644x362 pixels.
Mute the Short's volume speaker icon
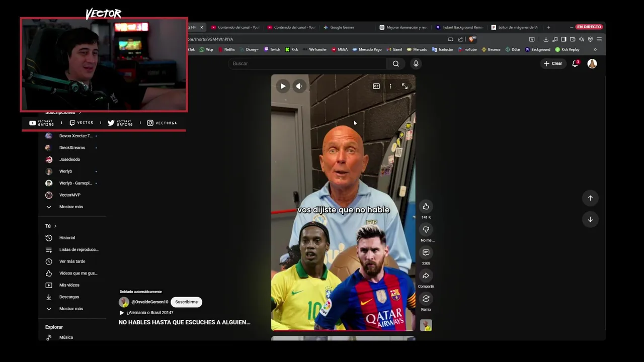click(x=299, y=86)
